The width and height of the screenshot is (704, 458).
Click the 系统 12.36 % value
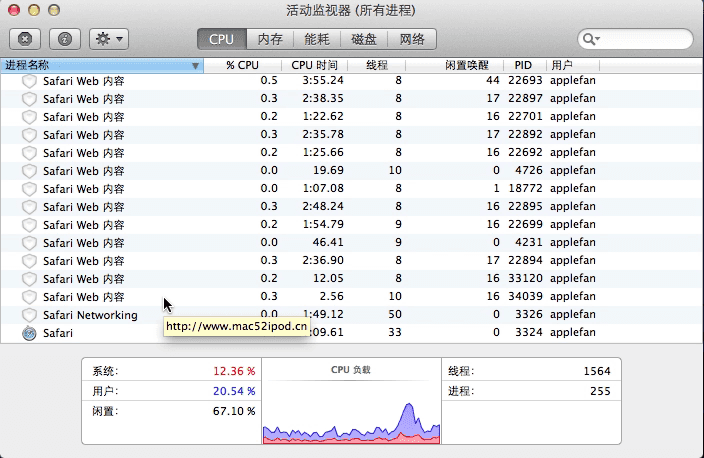click(x=234, y=371)
